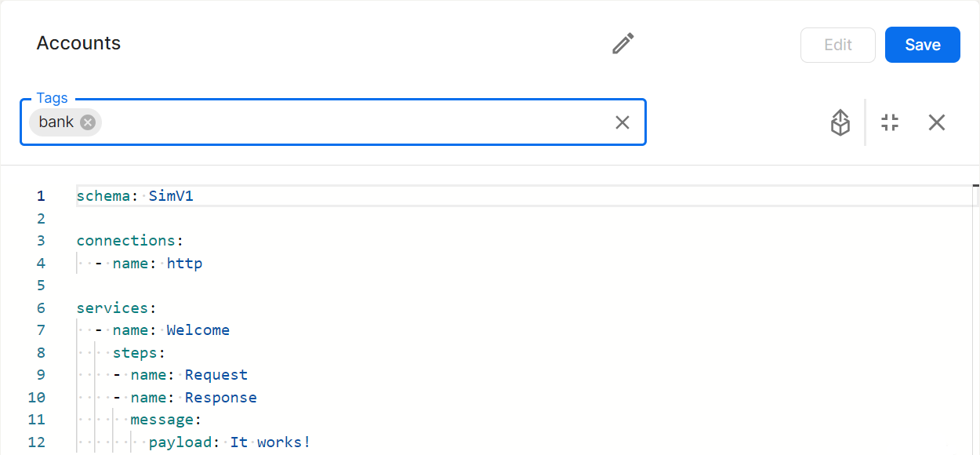Viewport: 980px width, 455px height.
Task: Click the "bank" tag label
Action: click(x=56, y=122)
